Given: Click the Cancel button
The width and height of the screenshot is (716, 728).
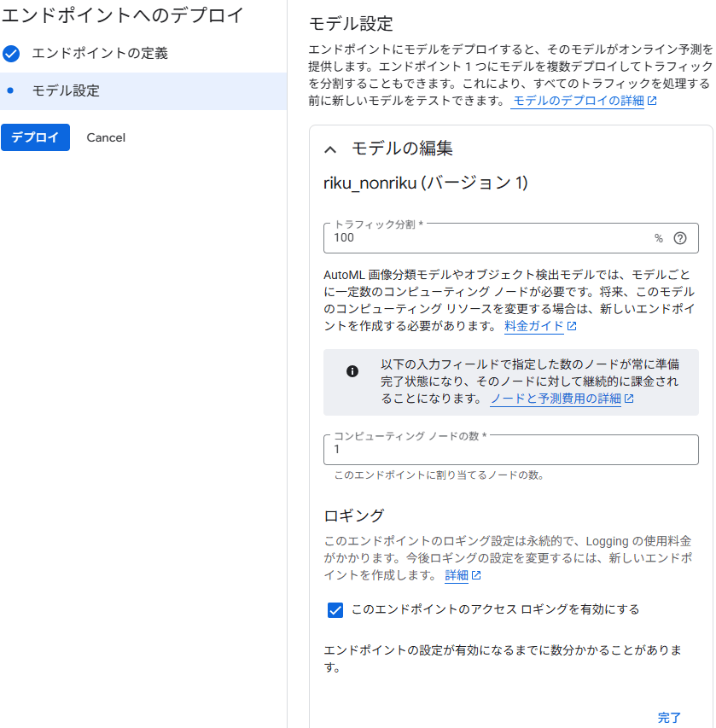Looking at the screenshot, I should 106,137.
